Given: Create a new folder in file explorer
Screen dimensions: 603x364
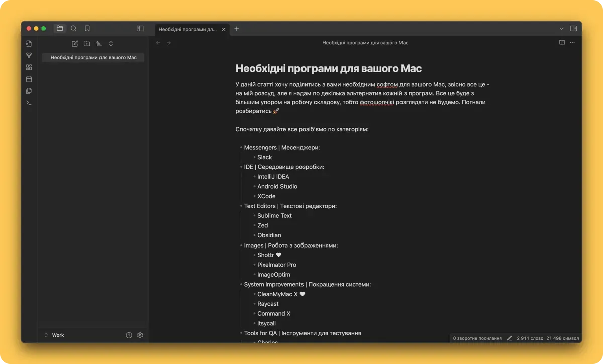Looking at the screenshot, I should [x=87, y=44].
